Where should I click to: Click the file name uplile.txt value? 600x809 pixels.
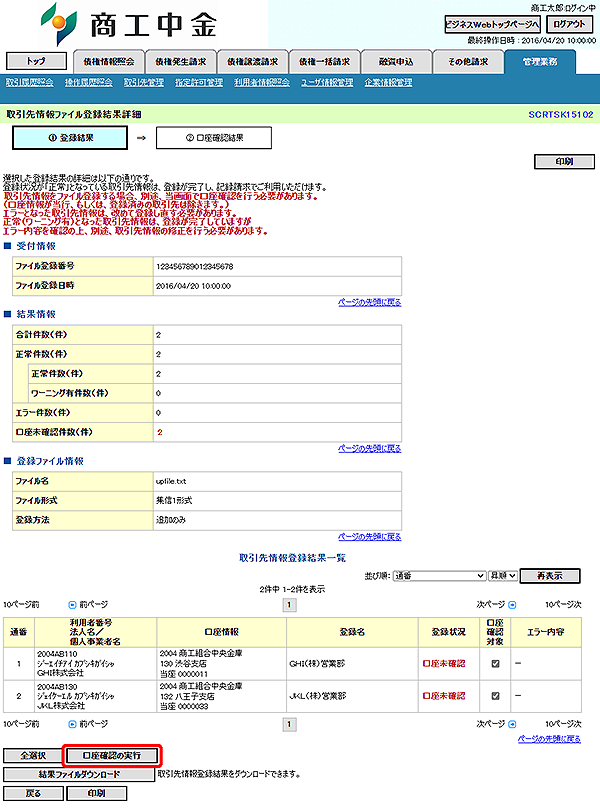click(171, 481)
